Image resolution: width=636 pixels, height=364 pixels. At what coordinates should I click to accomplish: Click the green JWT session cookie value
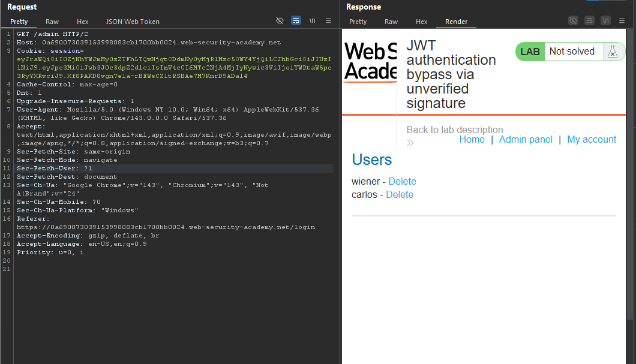tap(174, 67)
